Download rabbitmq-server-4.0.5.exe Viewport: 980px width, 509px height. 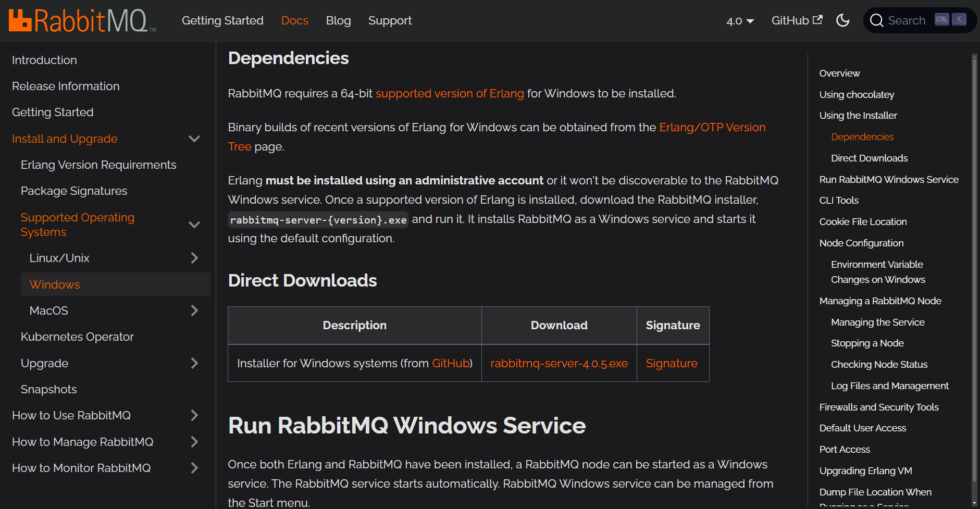coord(559,363)
